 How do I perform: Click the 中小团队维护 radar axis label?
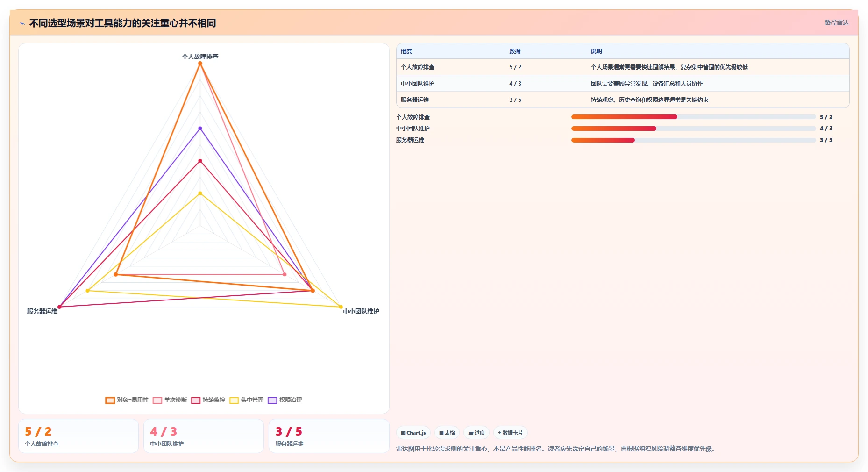(361, 311)
